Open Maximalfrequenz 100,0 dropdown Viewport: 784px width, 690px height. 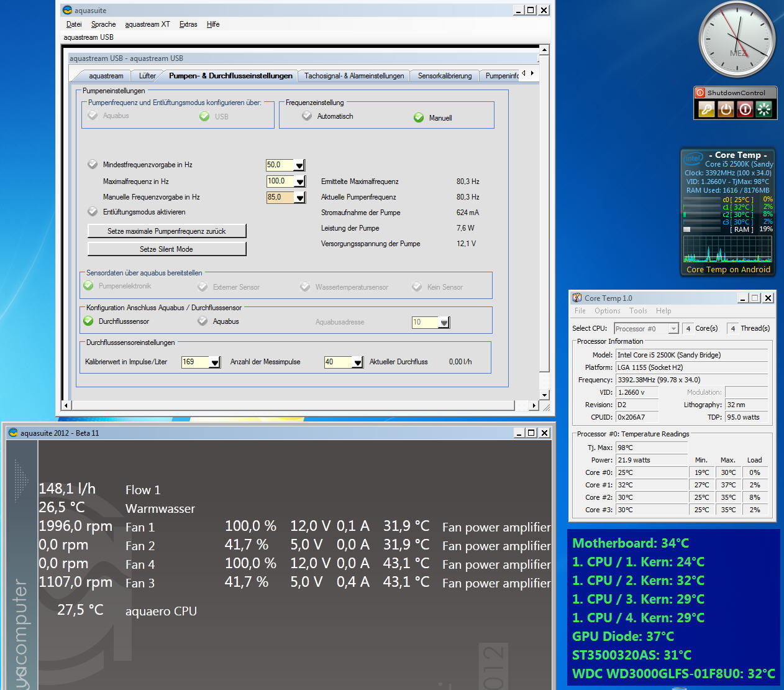(299, 182)
